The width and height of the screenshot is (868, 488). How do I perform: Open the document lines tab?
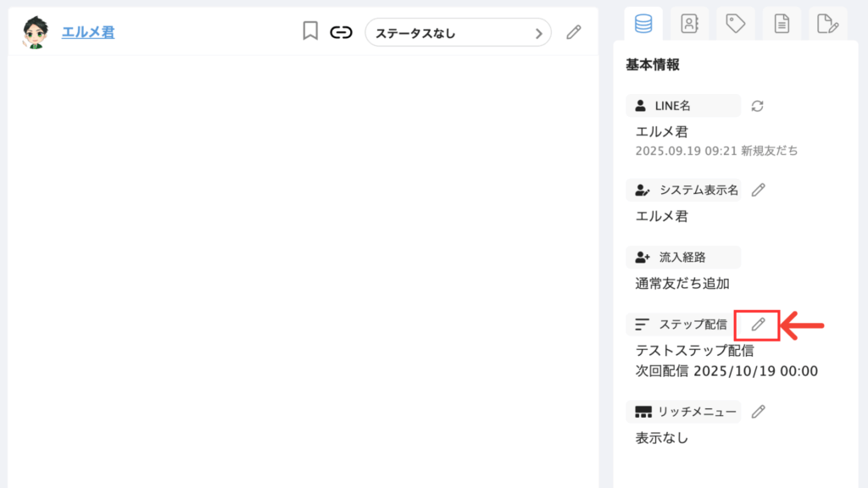point(782,24)
